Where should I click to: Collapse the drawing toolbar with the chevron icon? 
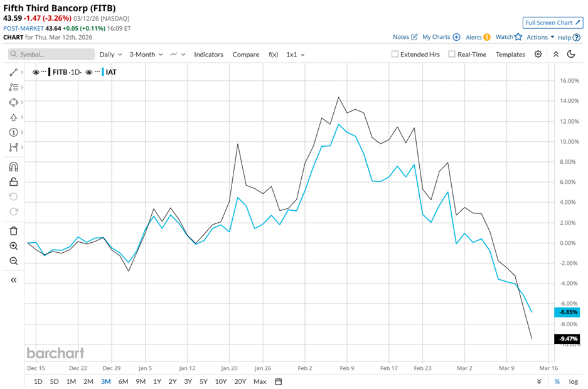[x=12, y=280]
